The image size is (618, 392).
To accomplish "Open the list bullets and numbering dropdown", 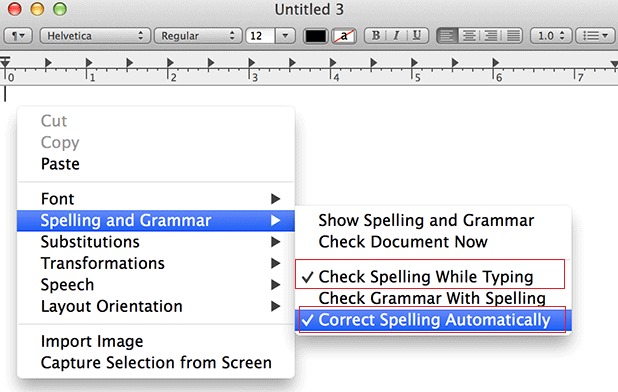I will point(595,36).
